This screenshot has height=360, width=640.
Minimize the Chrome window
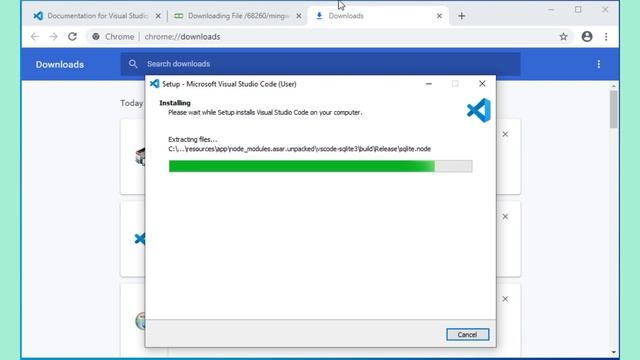click(x=551, y=9)
